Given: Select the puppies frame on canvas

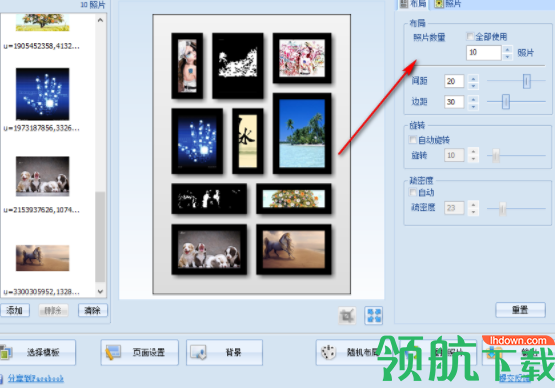Looking at the screenshot, I should 209,250.
